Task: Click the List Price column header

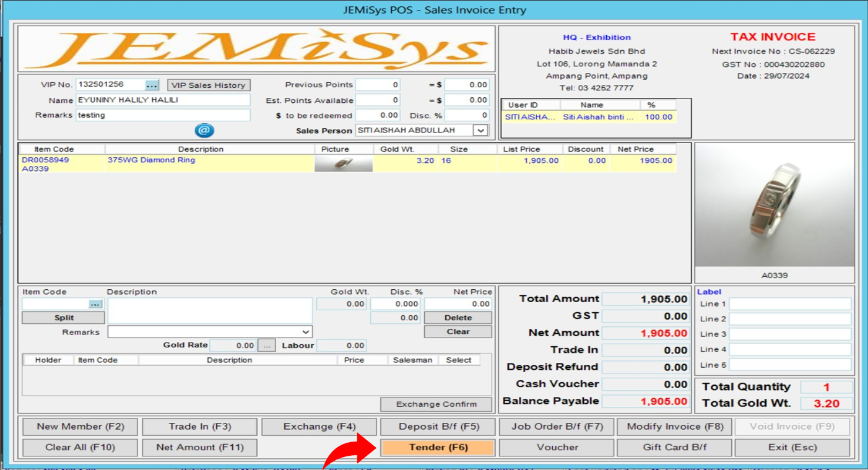Action: click(x=521, y=149)
